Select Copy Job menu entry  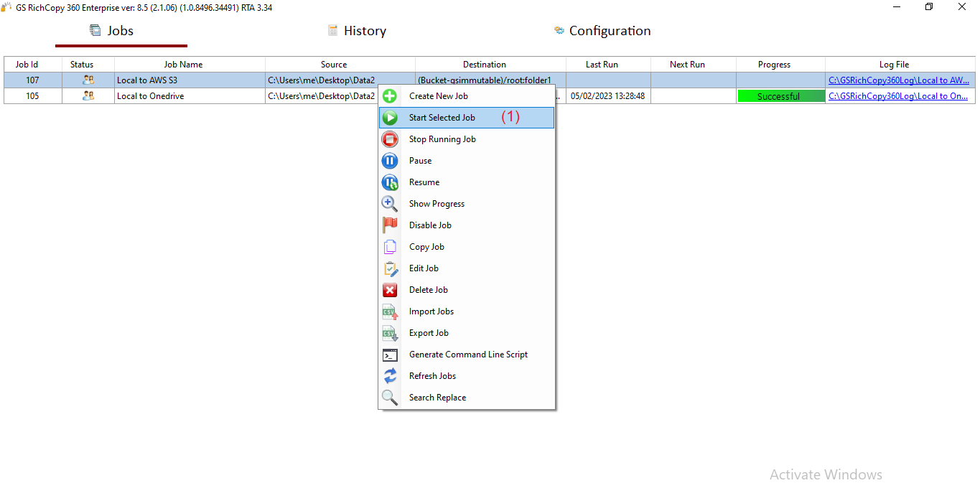tap(467, 247)
